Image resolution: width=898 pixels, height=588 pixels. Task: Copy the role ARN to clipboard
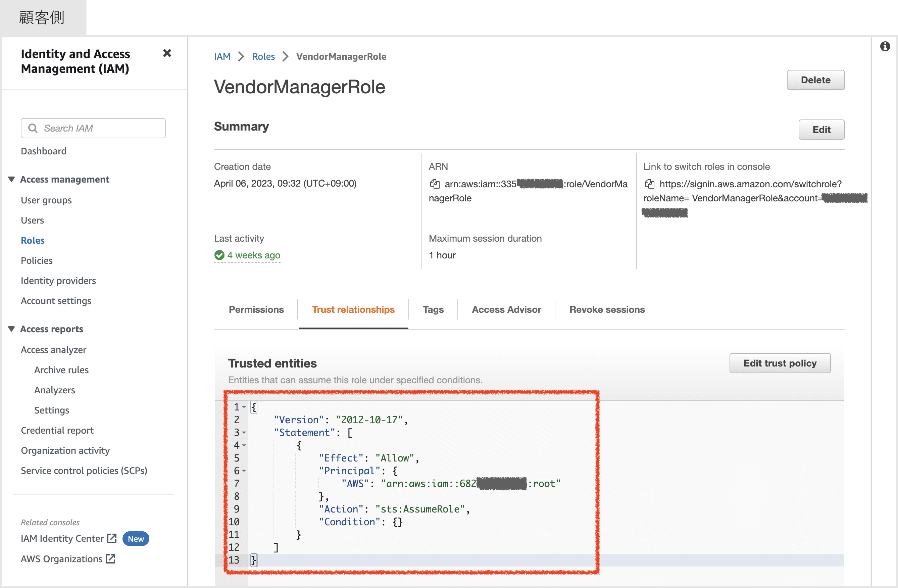pyautogui.click(x=435, y=184)
